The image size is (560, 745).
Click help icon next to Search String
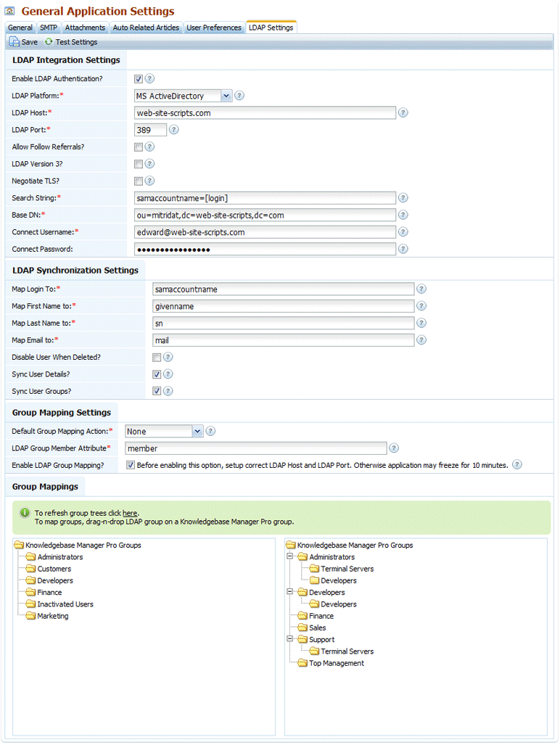tap(403, 197)
